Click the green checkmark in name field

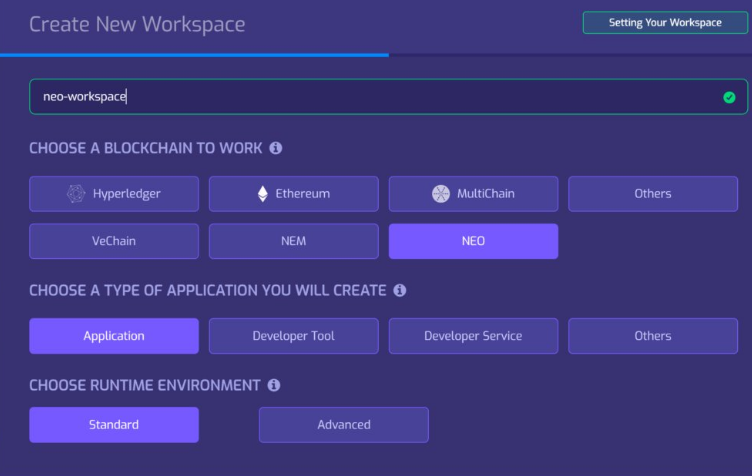click(x=729, y=97)
